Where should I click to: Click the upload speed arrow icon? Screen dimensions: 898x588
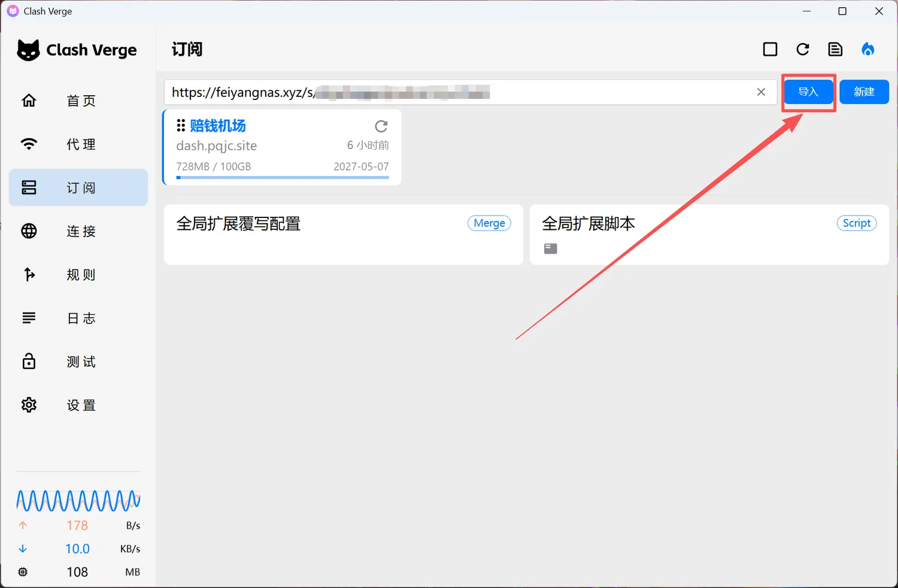[23, 525]
